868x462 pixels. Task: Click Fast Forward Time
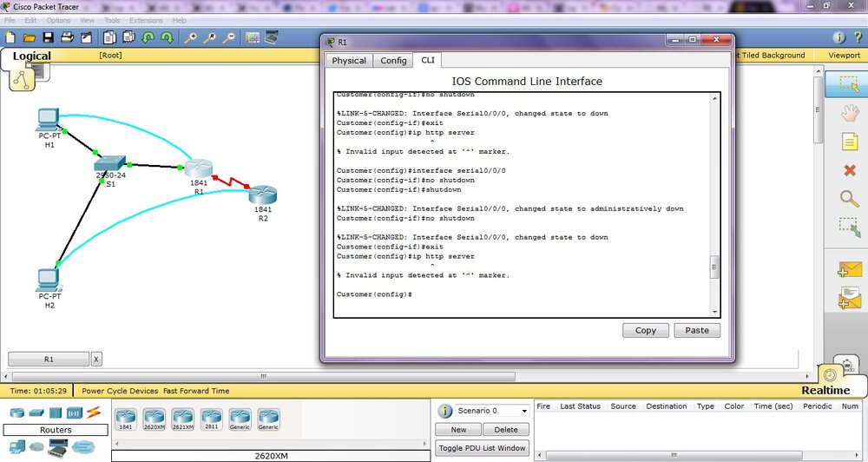pos(196,391)
